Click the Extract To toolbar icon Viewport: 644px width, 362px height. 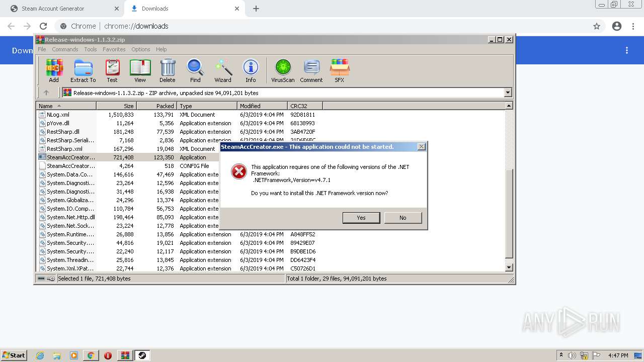coord(83,70)
